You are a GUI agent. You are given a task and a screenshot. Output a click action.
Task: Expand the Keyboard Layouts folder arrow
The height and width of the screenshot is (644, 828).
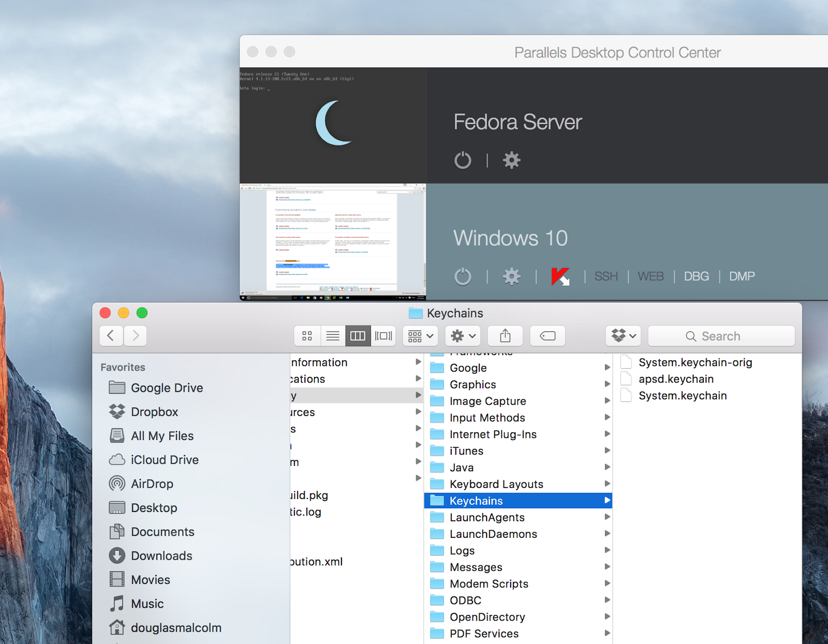coord(607,484)
